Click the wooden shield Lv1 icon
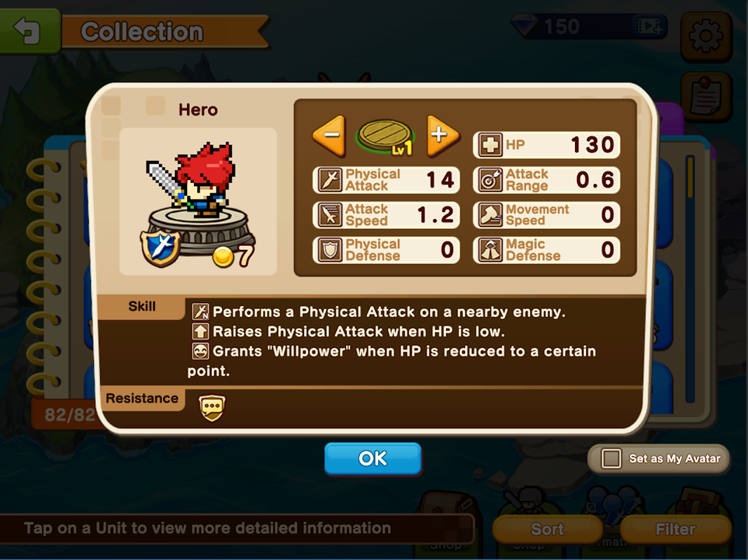The image size is (748, 560). tap(385, 136)
